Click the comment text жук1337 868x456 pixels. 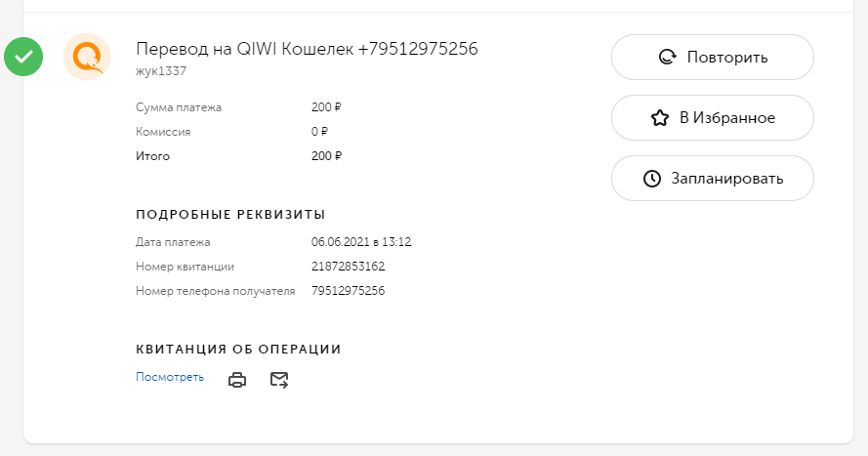click(x=161, y=71)
